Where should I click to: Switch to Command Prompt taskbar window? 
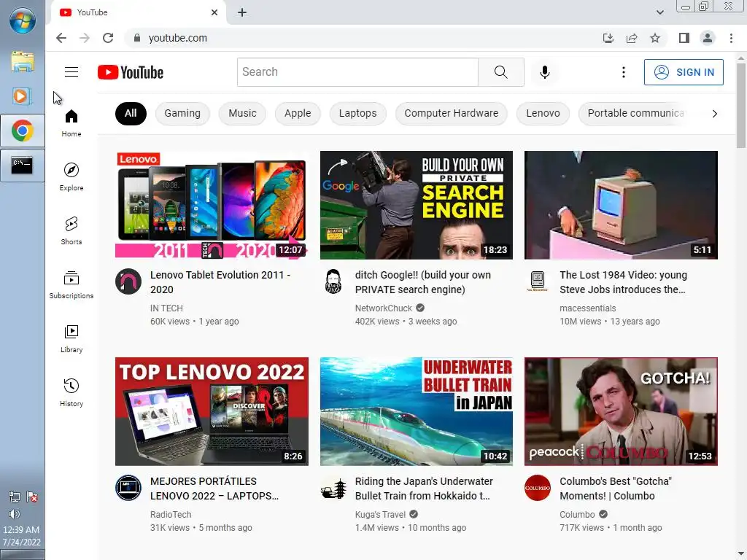pyautogui.click(x=23, y=166)
